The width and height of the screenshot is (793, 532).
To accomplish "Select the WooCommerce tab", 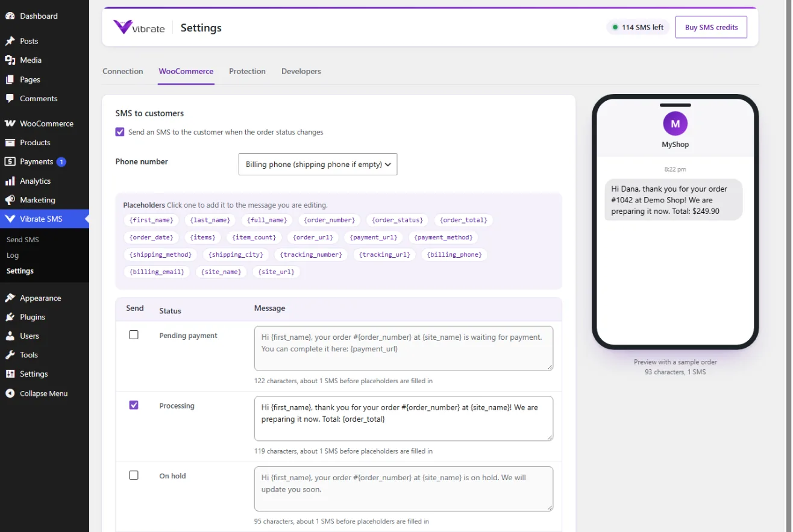I will coord(186,71).
